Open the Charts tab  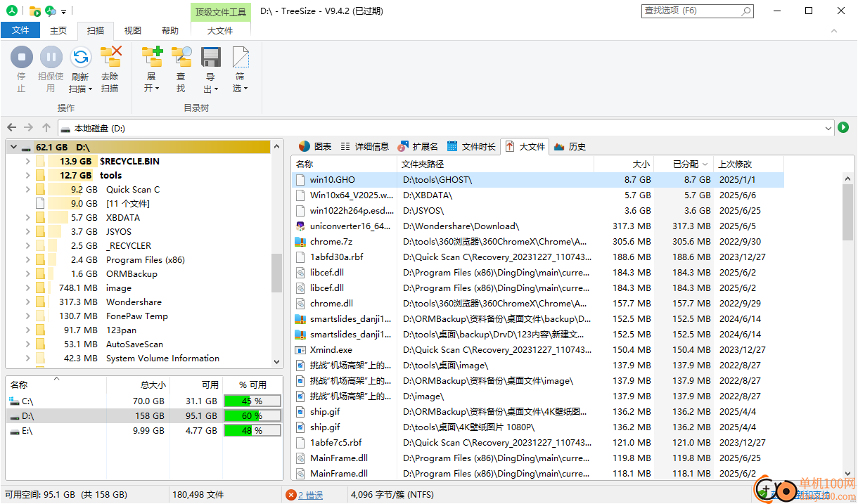click(314, 146)
